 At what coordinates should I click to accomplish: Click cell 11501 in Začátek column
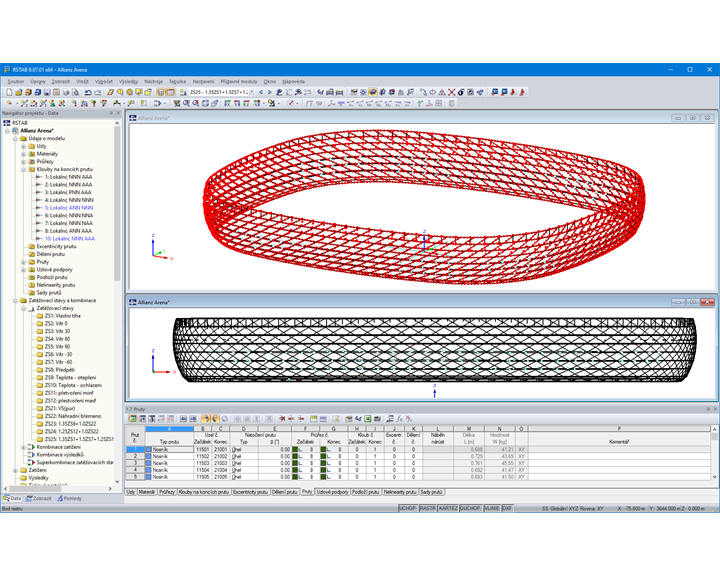tap(202, 450)
